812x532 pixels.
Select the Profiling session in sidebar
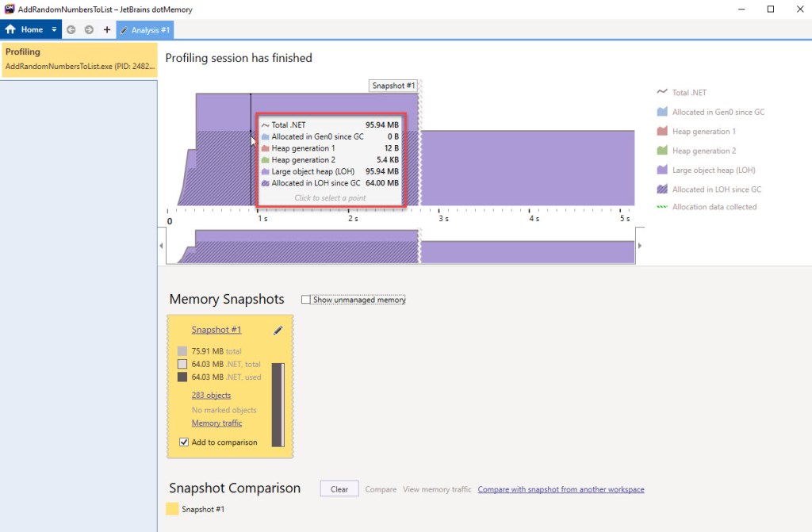[79, 59]
